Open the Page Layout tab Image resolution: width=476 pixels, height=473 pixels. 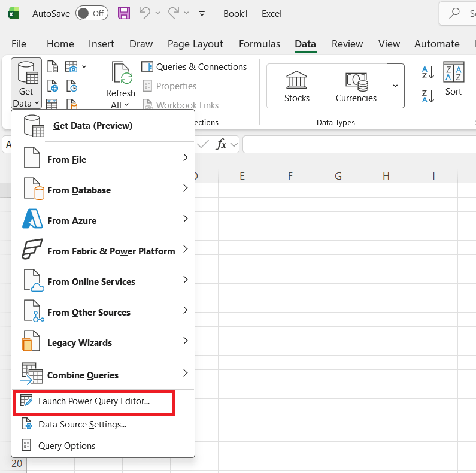pyautogui.click(x=195, y=44)
